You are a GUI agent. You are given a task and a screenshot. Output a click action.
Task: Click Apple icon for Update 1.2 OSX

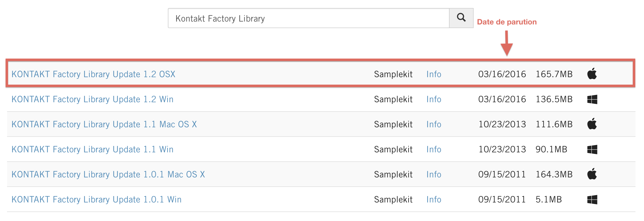[x=592, y=74]
